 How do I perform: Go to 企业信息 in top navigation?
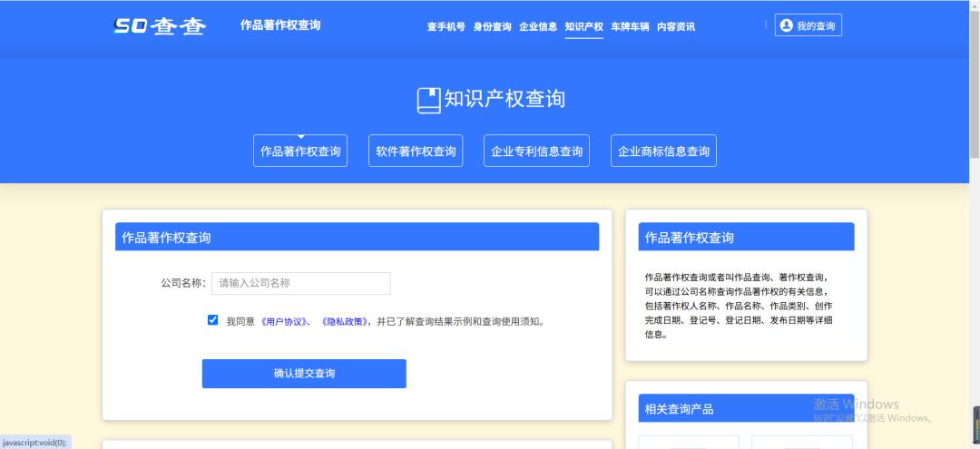coord(538,27)
